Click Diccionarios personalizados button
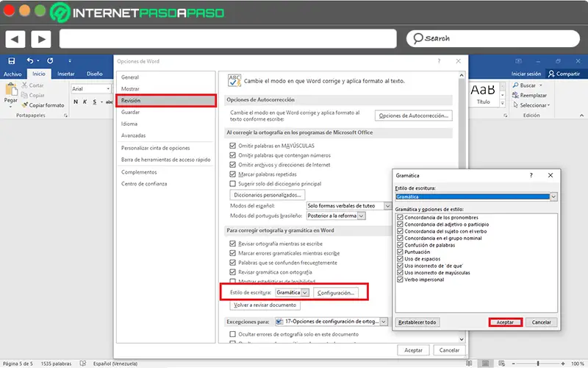This screenshot has height=368, width=588. tap(268, 195)
